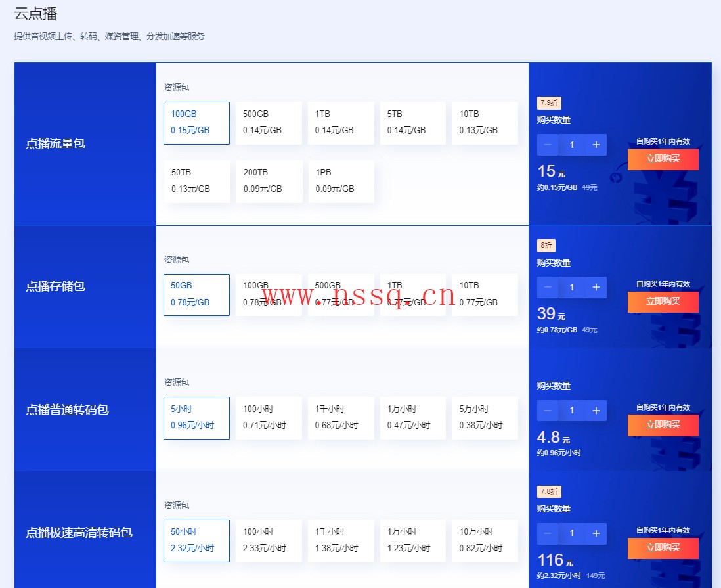This screenshot has width=721, height=588.
Task: Increase quantity for 点播普通转码包
Action: pyautogui.click(x=596, y=411)
